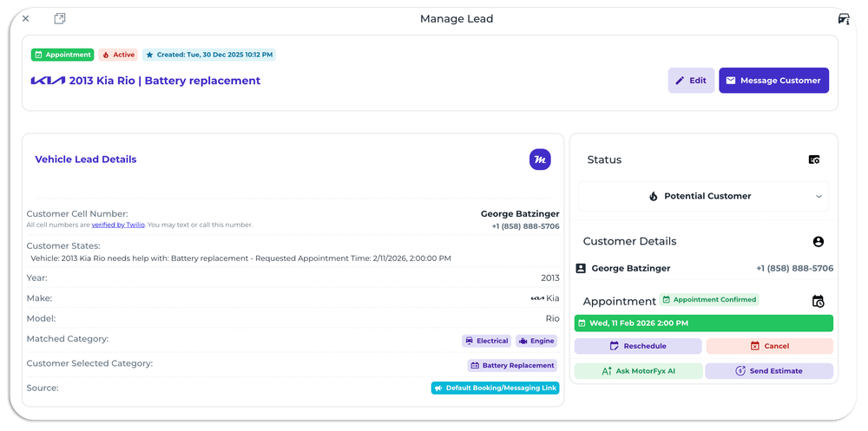Edit the lead details
Viewport: 868px width, 431px height.
[691, 81]
